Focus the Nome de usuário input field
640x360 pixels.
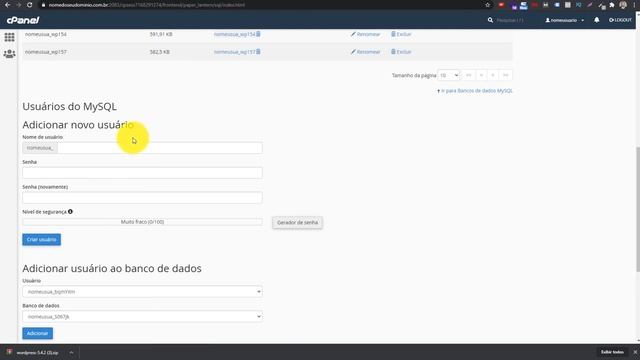coord(160,148)
